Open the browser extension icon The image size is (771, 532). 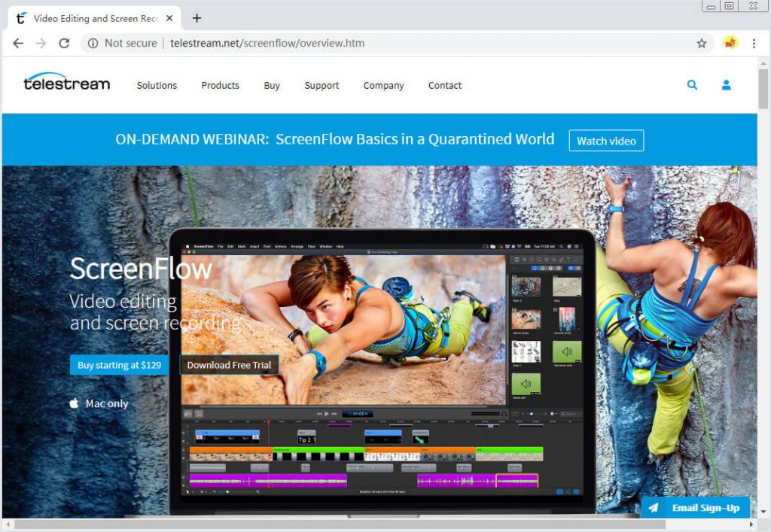[x=730, y=43]
